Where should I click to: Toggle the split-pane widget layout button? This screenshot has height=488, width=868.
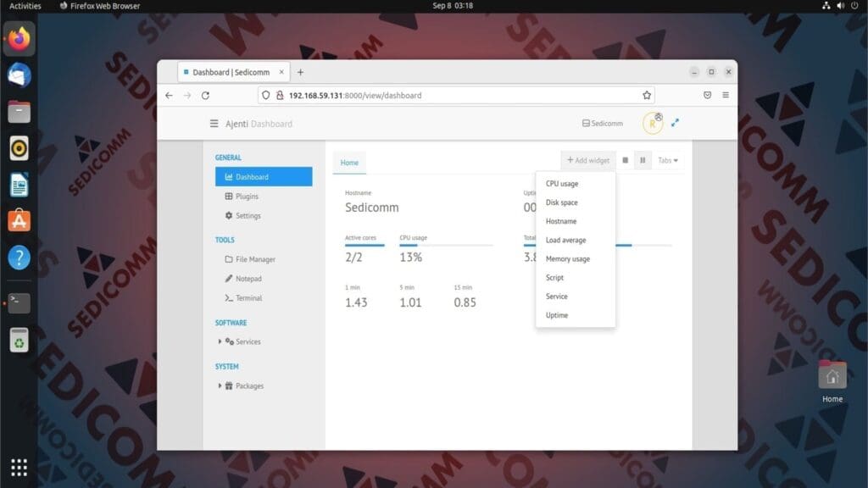pos(643,160)
